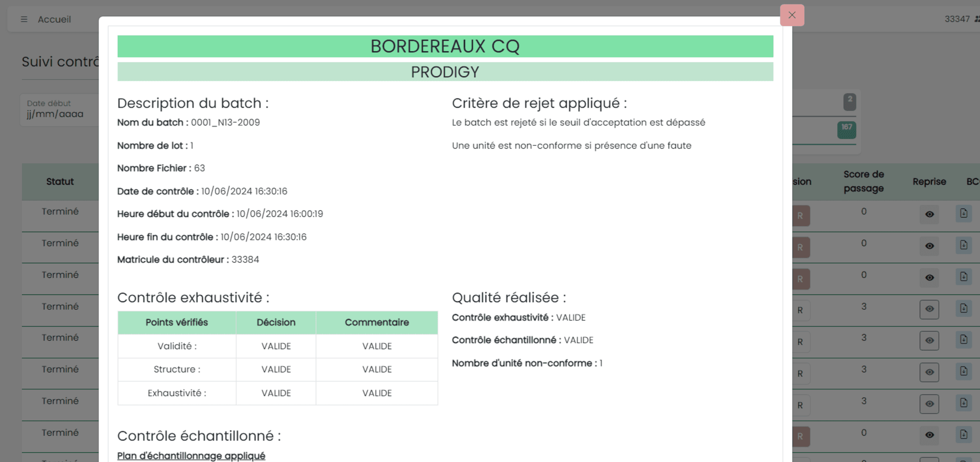Click the green 167 counter badge
The width and height of the screenshot is (980, 462).
pos(846,130)
